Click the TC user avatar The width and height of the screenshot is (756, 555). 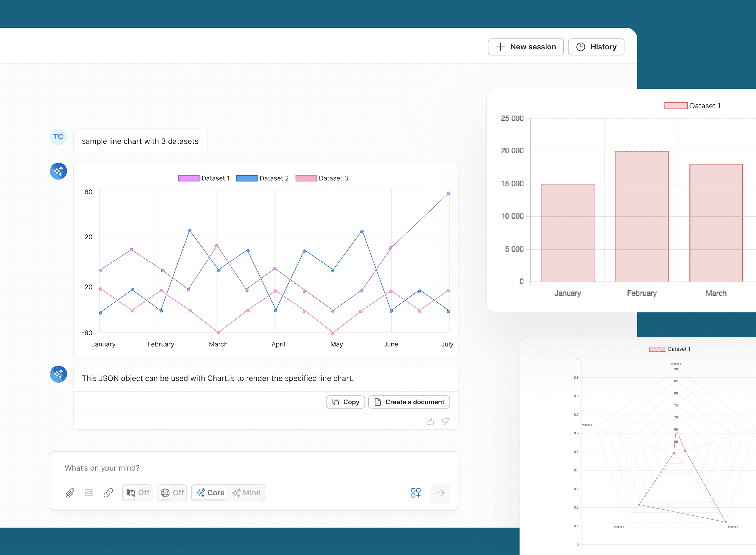tap(58, 137)
